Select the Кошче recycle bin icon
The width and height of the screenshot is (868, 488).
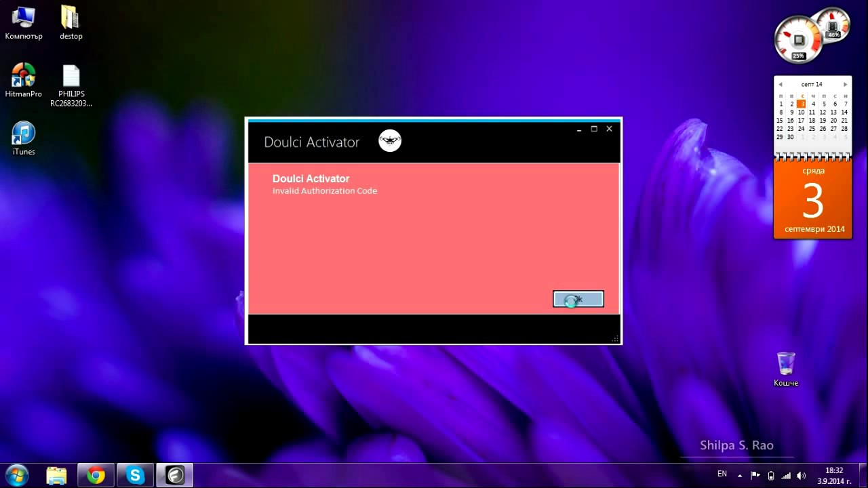786,369
